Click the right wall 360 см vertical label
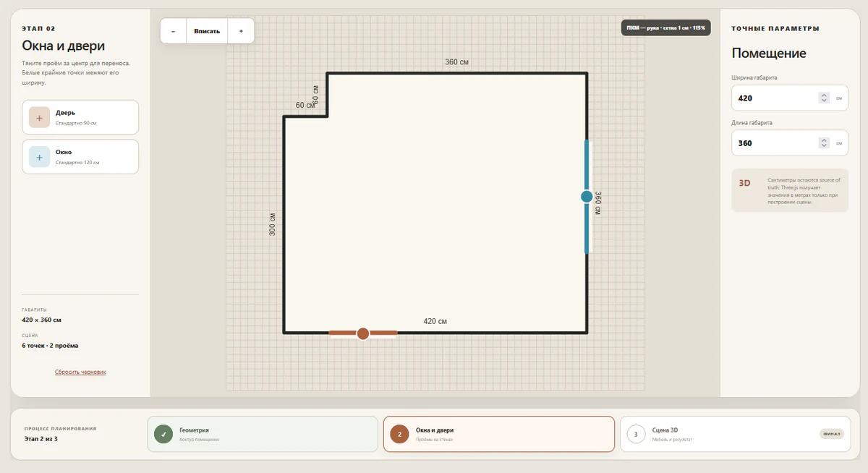 (x=598, y=203)
